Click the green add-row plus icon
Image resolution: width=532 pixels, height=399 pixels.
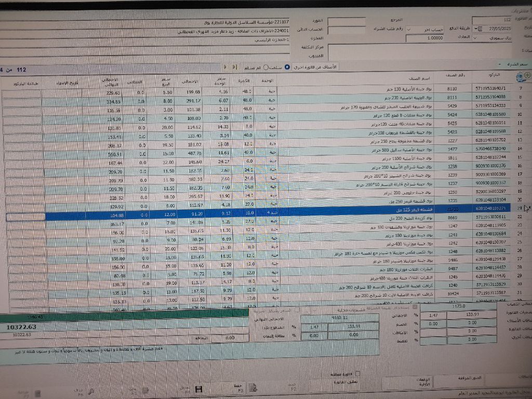coord(527,75)
